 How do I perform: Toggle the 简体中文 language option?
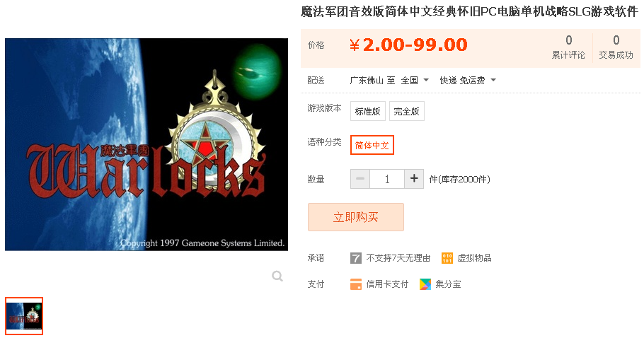pos(372,145)
